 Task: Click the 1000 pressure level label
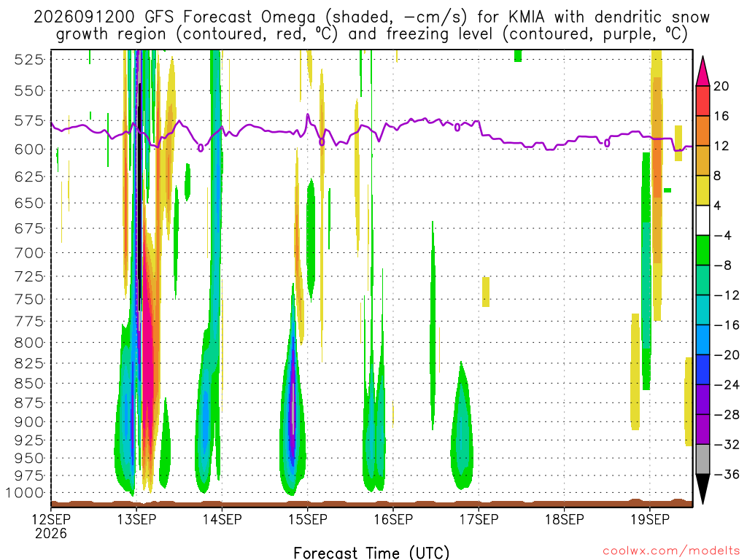point(26,493)
